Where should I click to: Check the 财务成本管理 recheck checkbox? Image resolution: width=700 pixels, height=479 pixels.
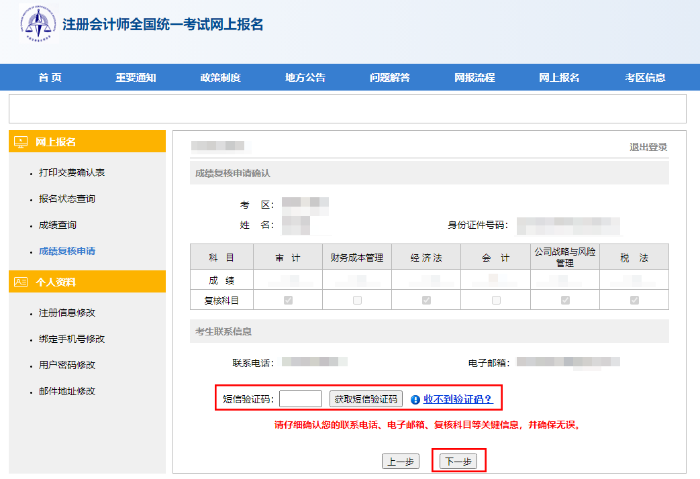[357, 300]
